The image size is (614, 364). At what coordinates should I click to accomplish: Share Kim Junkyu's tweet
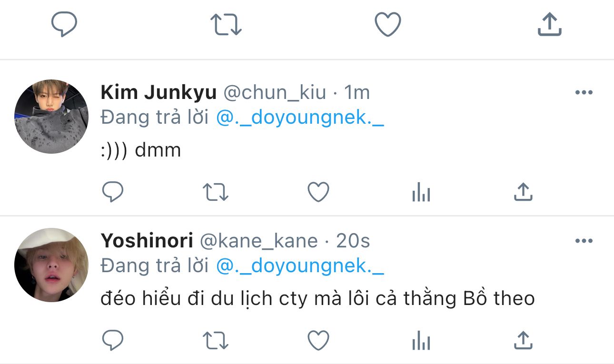523,192
